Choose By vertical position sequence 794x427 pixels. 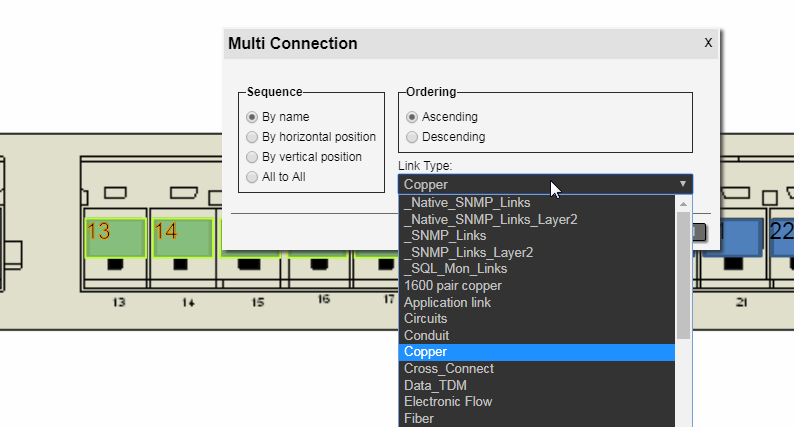click(x=252, y=157)
